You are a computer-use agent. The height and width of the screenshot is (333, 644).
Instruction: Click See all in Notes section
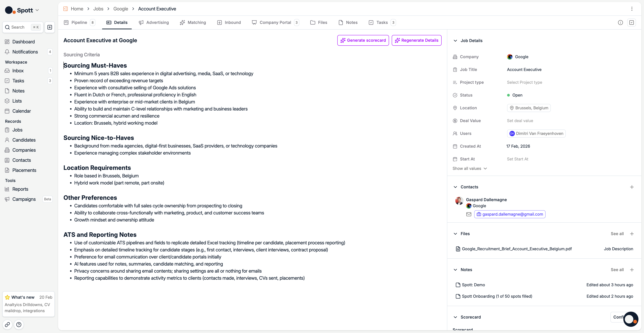(x=617, y=270)
